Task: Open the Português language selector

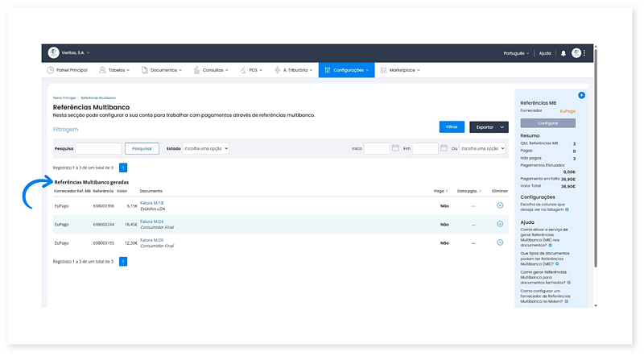Action: coord(515,53)
